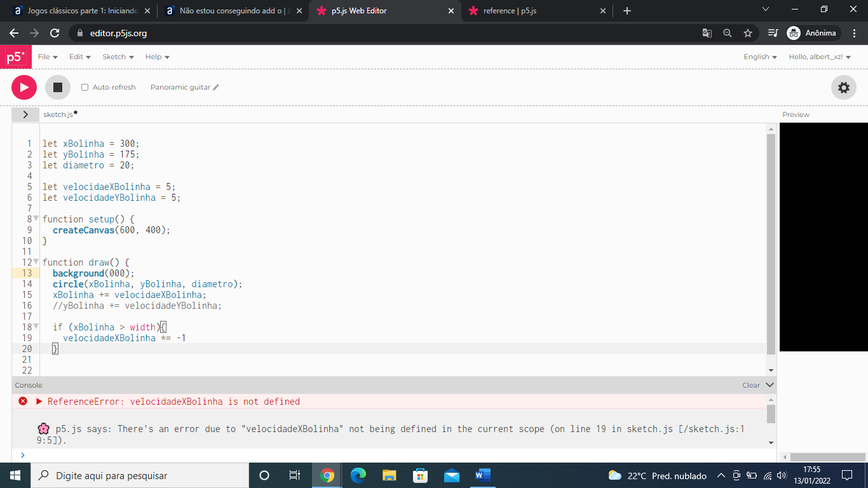Click the preview horizontal scrollbar

pos(829,457)
